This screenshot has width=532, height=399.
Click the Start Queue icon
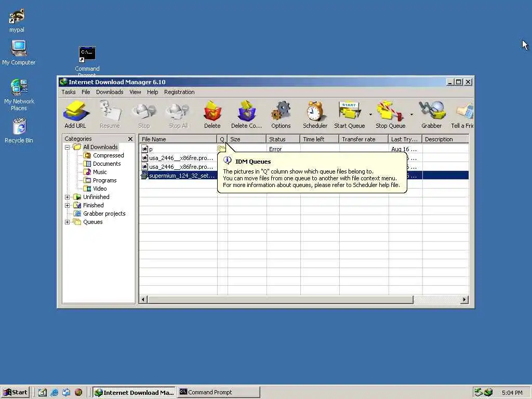pyautogui.click(x=350, y=115)
